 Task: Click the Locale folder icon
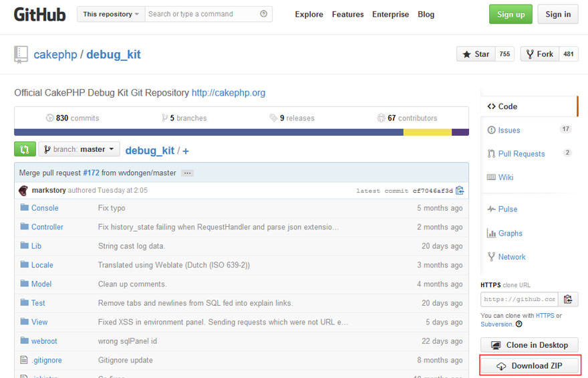click(x=24, y=264)
